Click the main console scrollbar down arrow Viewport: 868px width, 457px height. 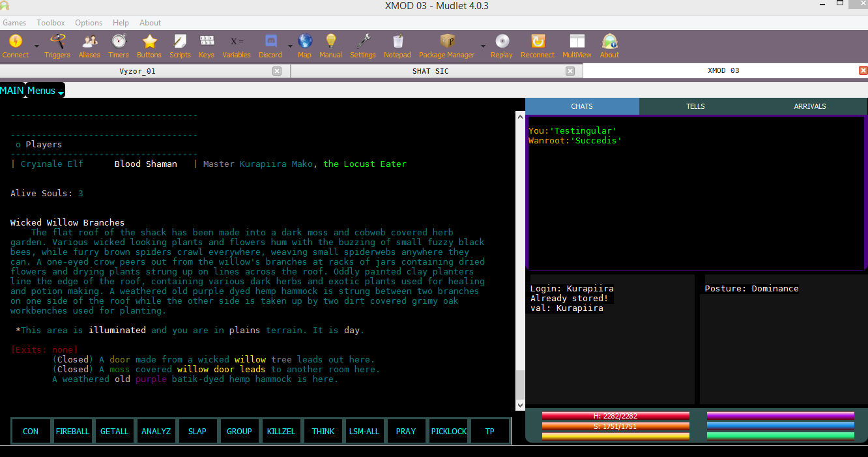click(x=520, y=405)
